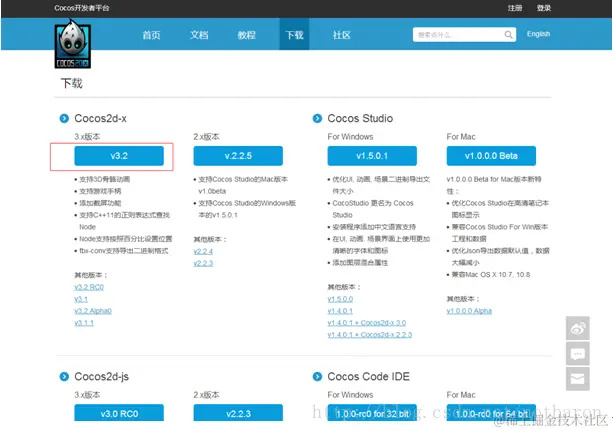Screen dimensions: 613x432
Task: Open the v3.1 version link
Action: coord(81,299)
